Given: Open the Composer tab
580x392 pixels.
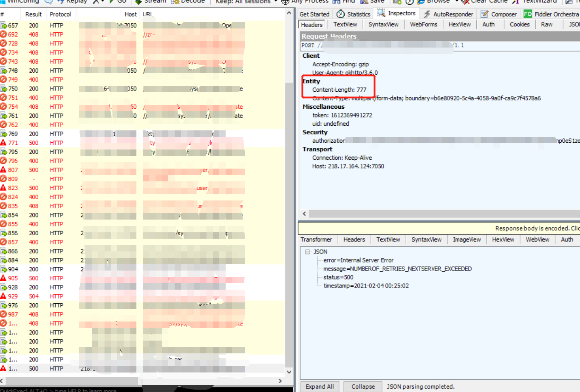Looking at the screenshot, I should click(x=503, y=14).
